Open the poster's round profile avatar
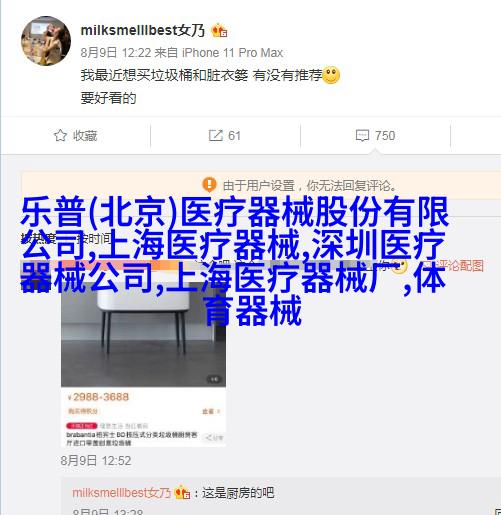Screen dimensions: 501x515 pos(46,41)
